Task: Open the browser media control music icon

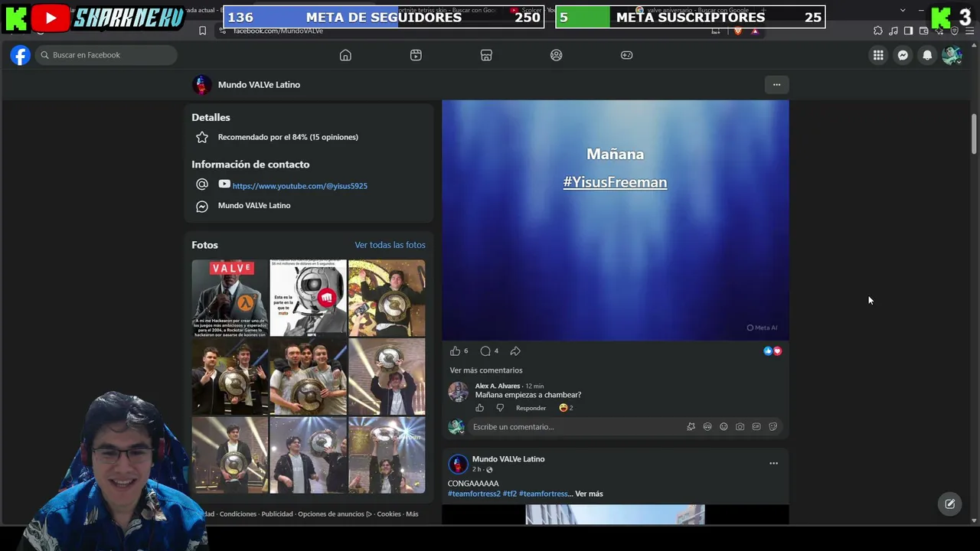Action: coord(893,31)
